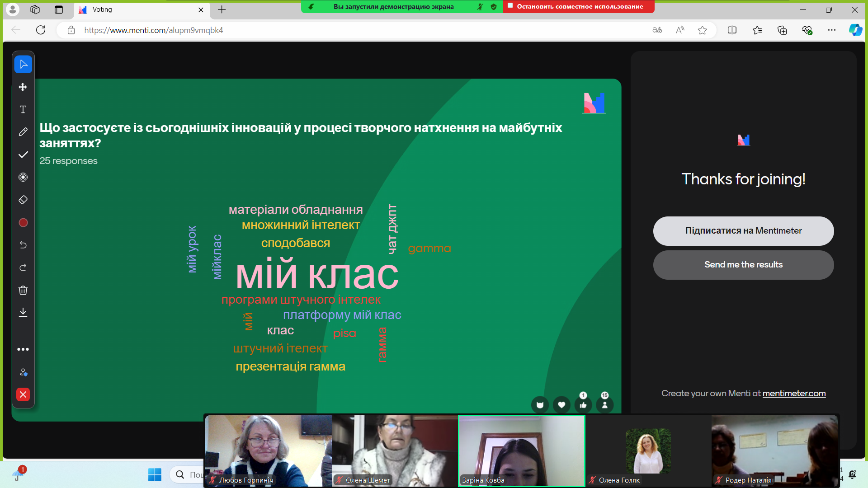
Task: Open the tab actions menu
Action: tap(59, 9)
